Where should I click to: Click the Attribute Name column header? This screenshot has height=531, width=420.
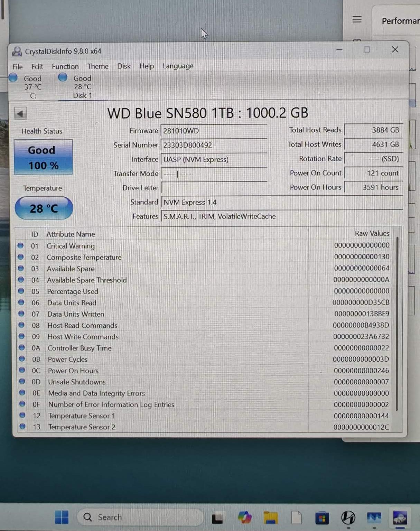[x=71, y=234]
